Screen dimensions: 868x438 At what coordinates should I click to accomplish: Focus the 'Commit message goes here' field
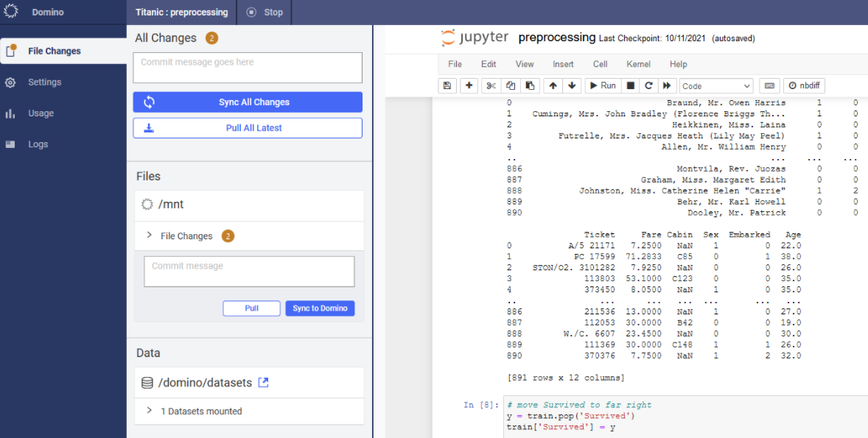248,68
